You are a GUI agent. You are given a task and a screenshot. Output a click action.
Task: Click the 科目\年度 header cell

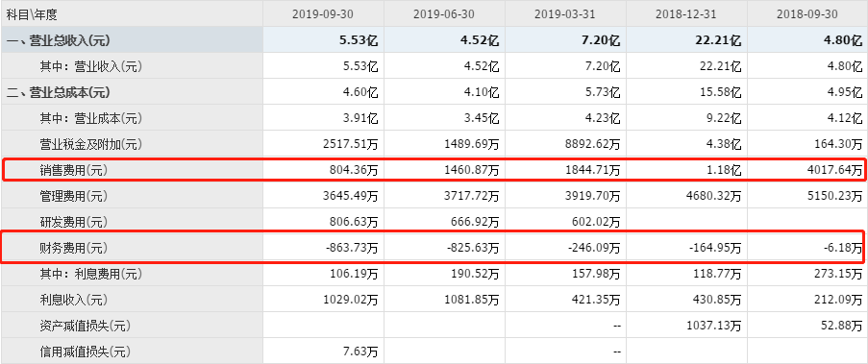tap(32, 14)
